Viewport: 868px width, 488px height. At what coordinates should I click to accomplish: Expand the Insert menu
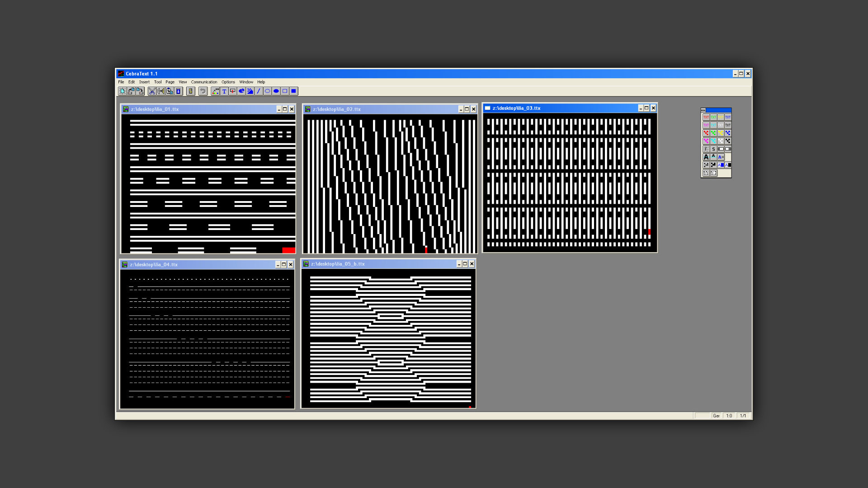click(x=144, y=82)
